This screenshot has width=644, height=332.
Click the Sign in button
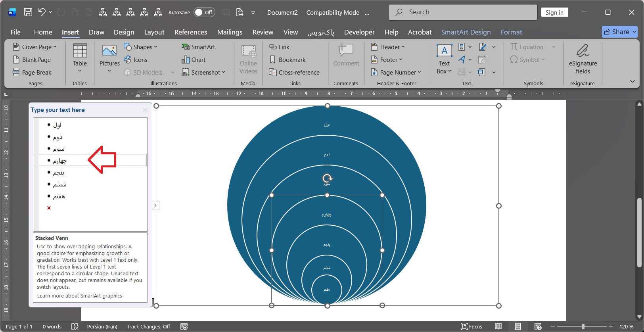(554, 12)
